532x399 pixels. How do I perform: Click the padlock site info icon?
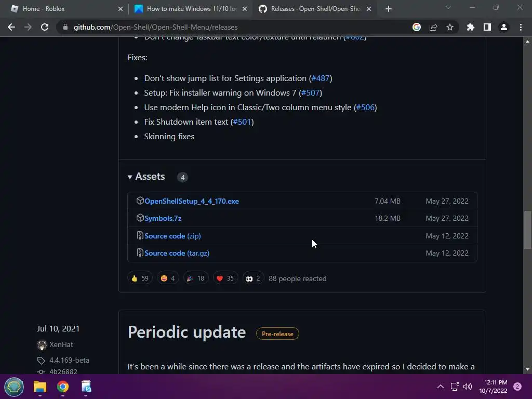point(65,27)
